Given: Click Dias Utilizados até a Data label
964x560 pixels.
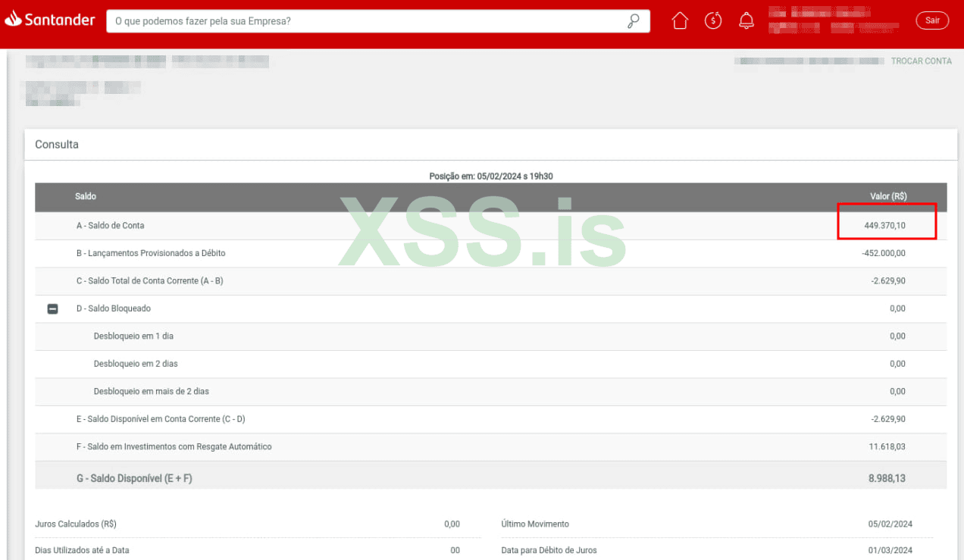Looking at the screenshot, I should click(x=82, y=550).
